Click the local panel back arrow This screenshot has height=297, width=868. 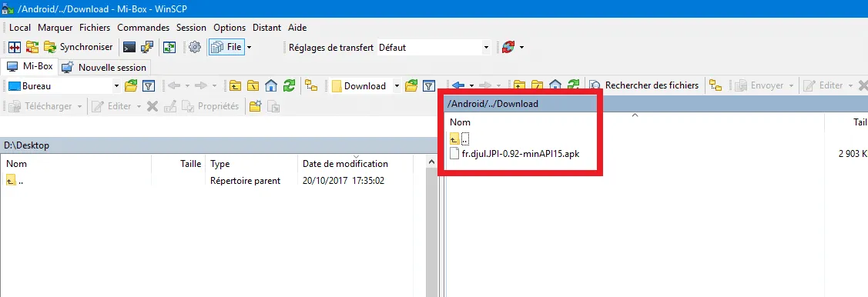[x=174, y=85]
